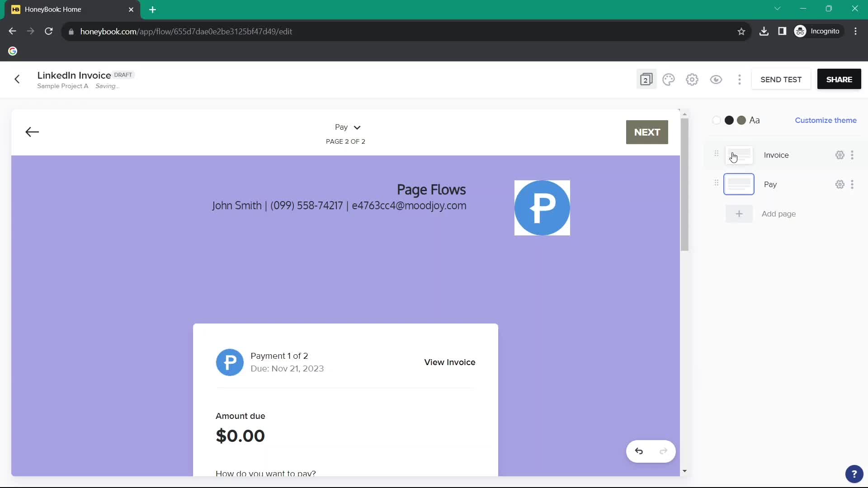This screenshot has height=488, width=868.
Task: Select the Customize theme link
Action: click(x=826, y=120)
